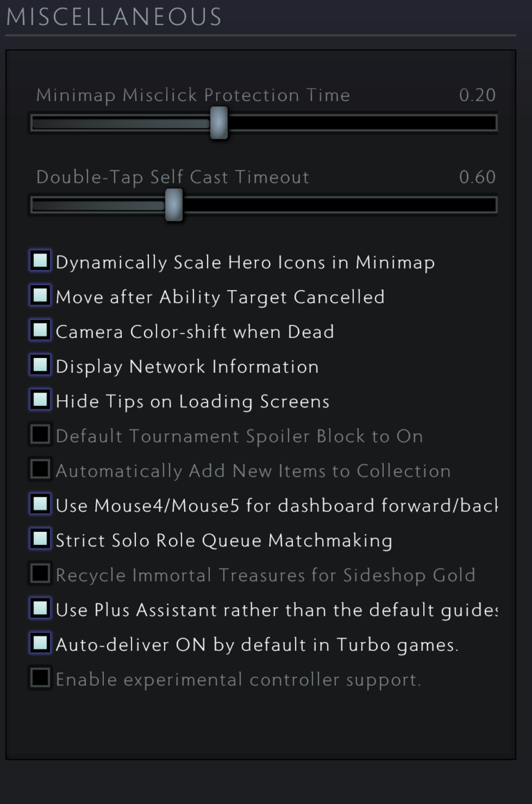
Task: Click the Minimap Misclick Protection Time slider handle
Action: [219, 122]
